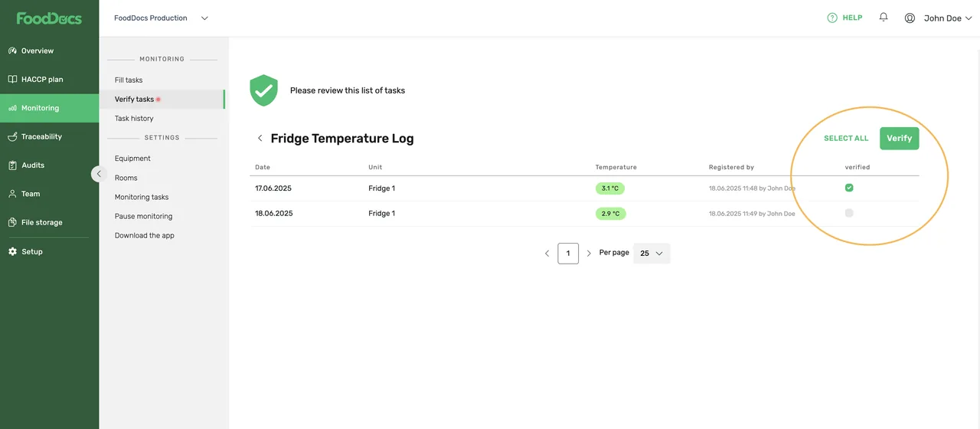Screen dimensions: 980x429
Task: Open Pause monitoring
Action: coord(143,216)
